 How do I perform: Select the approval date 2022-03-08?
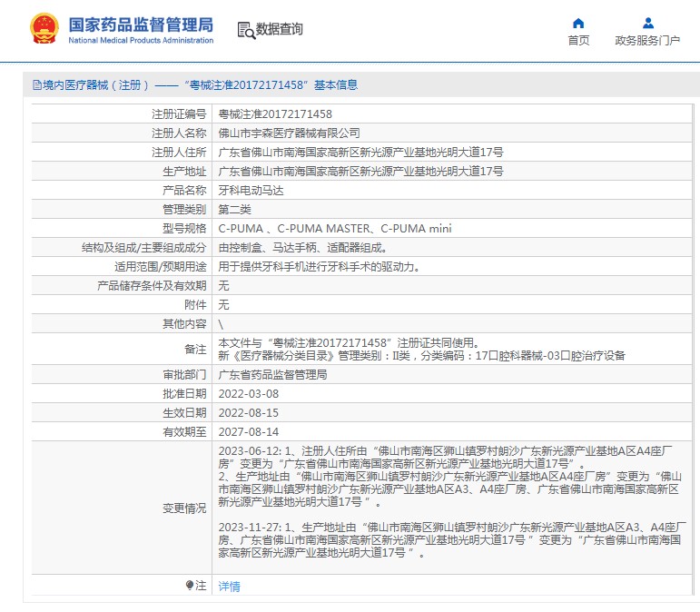[x=248, y=393]
